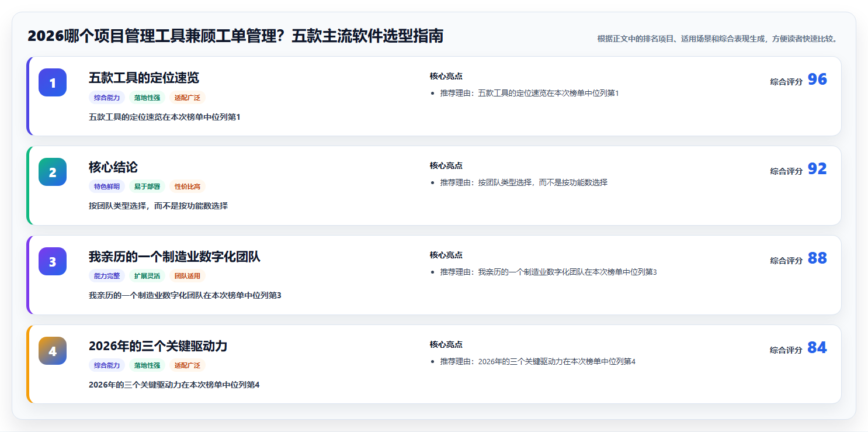Click bold summary 按团队类型选择，而不是按功能数选择
Screen dimensions: 868x432
158,206
